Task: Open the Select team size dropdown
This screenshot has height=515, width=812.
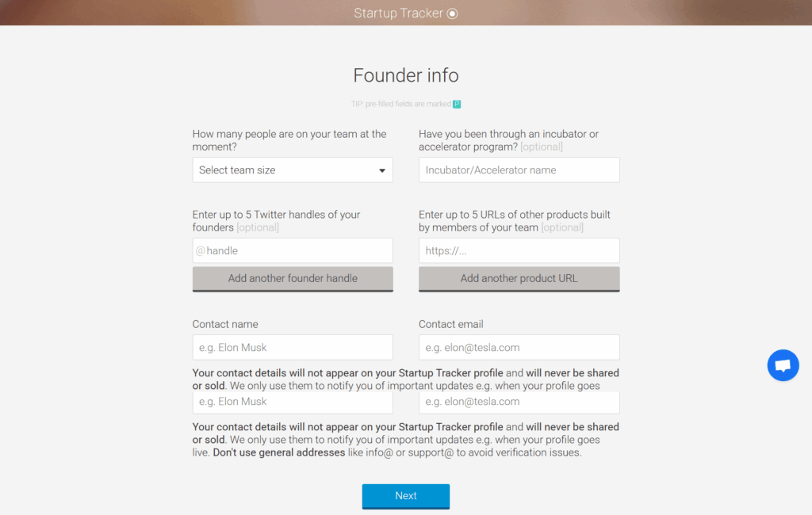Action: click(x=293, y=170)
